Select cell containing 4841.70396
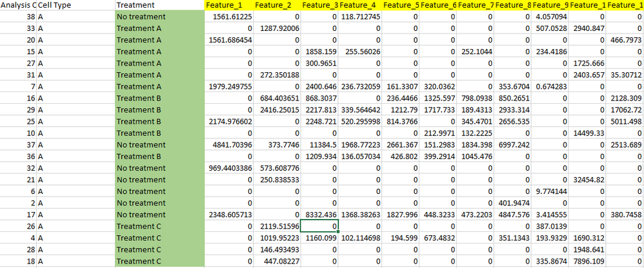 (228, 145)
